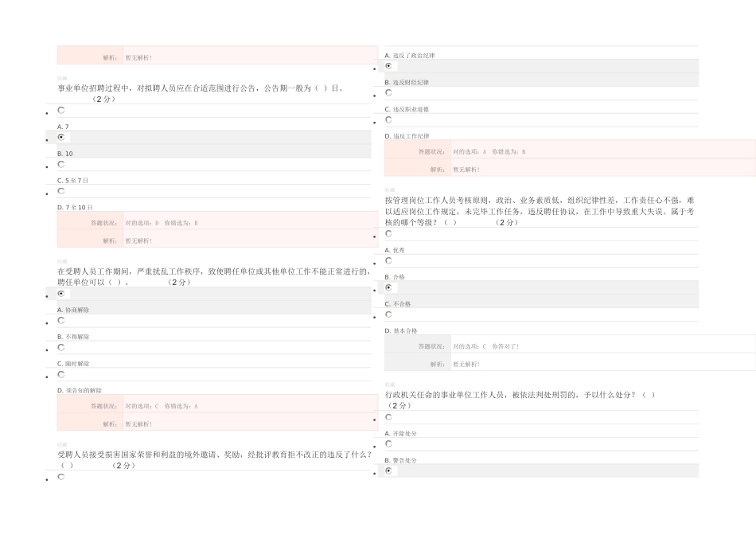756x535 pixels.
Task: Select radio button for option B. 违反财经纪律
Action: pyautogui.click(x=388, y=66)
